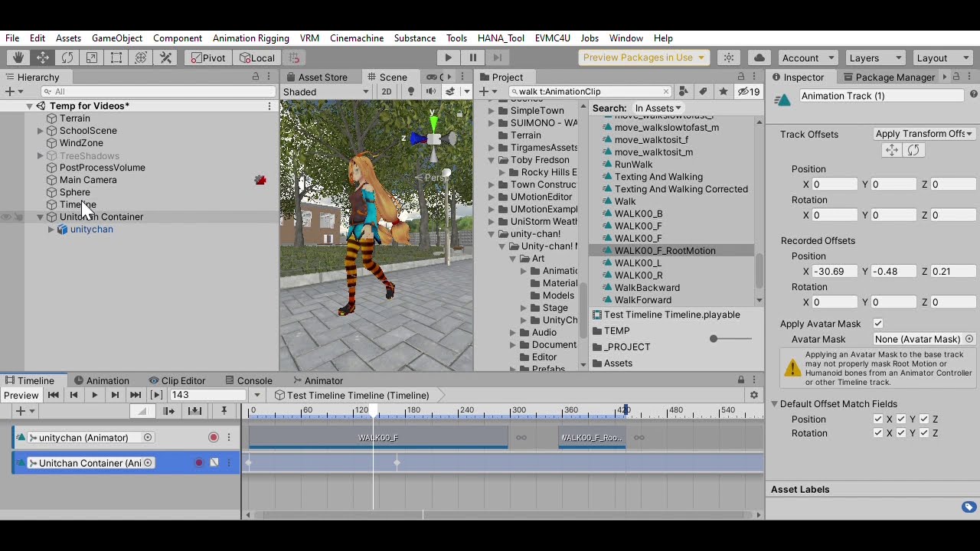Screen dimensions: 980x551
Task: Step to next timeline frame
Action: (115, 395)
